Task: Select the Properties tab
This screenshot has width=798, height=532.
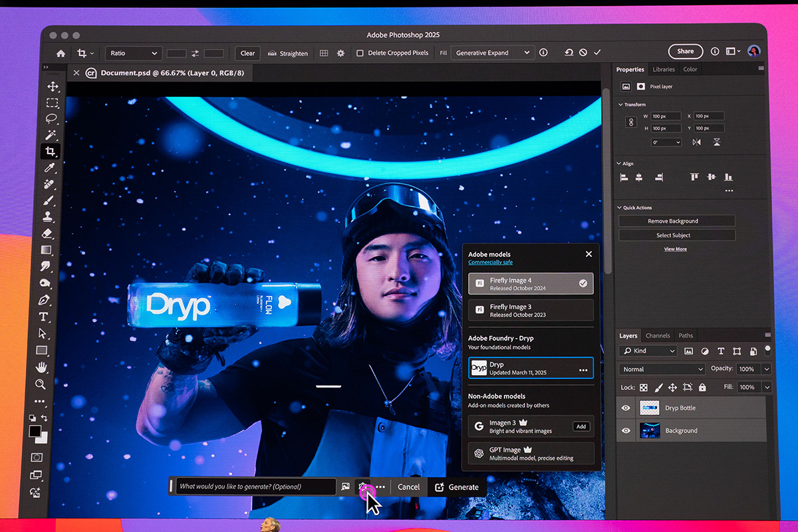Action: (630, 69)
